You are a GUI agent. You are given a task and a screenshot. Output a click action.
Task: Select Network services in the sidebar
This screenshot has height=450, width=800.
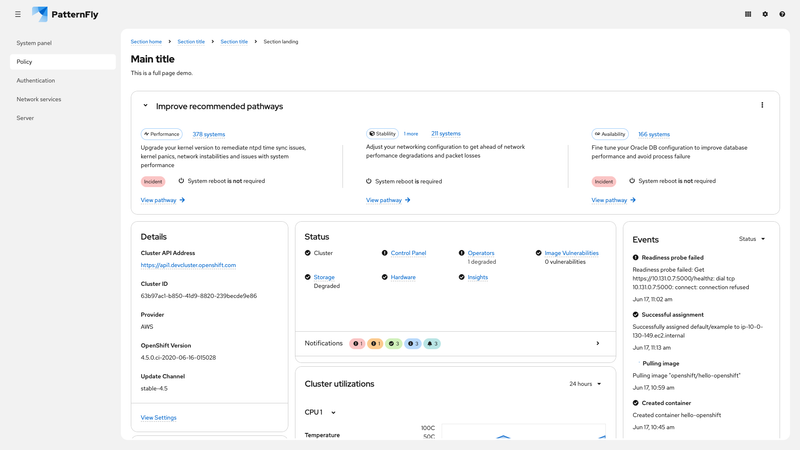[39, 99]
